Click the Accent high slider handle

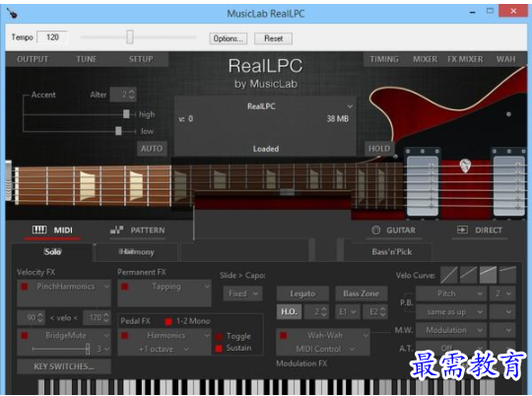[x=126, y=114]
